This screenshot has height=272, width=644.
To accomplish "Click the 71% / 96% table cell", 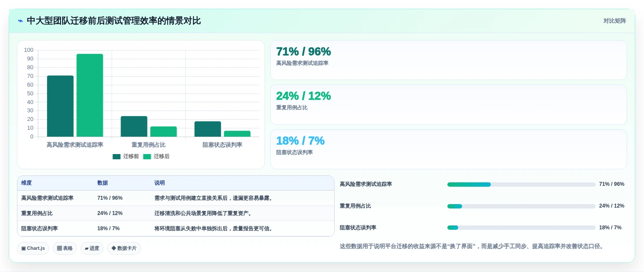I will (110, 198).
